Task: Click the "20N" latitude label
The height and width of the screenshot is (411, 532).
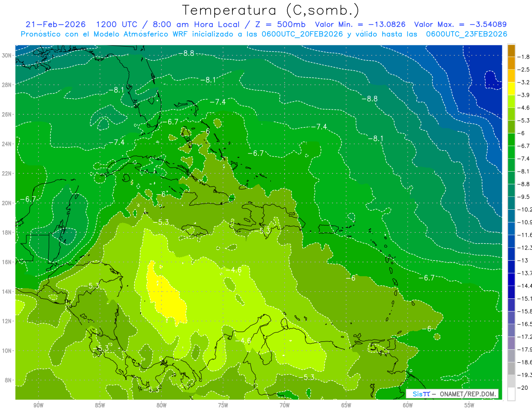Action: pos(8,203)
